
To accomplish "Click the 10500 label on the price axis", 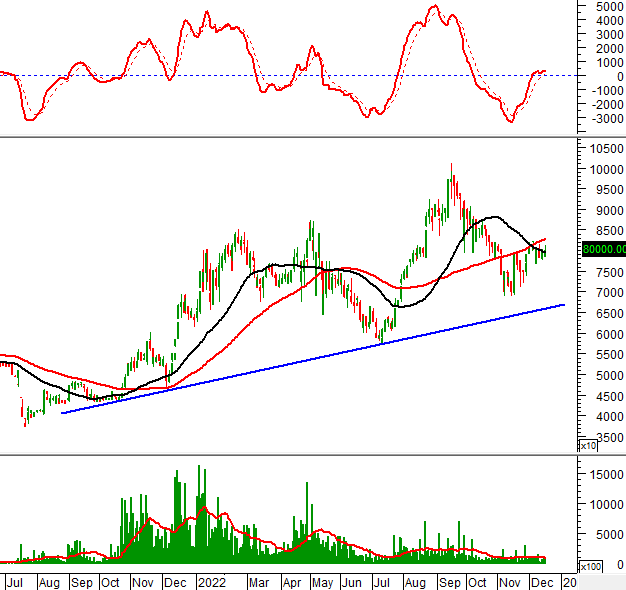I will pos(602,148).
